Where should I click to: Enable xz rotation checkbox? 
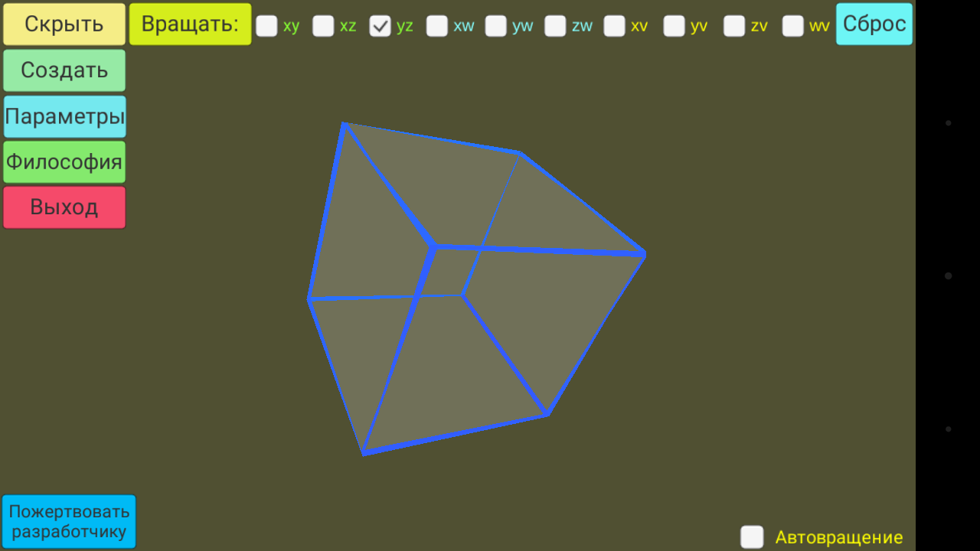pos(323,26)
